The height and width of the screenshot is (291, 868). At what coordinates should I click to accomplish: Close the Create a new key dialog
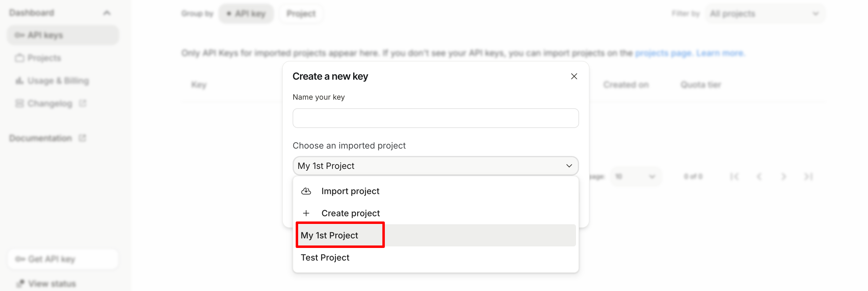574,77
